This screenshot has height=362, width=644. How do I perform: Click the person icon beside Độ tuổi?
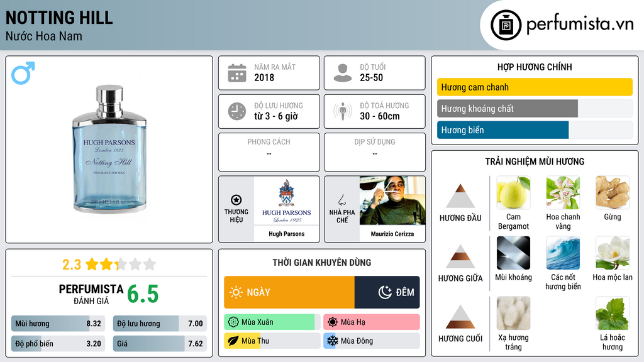click(343, 73)
